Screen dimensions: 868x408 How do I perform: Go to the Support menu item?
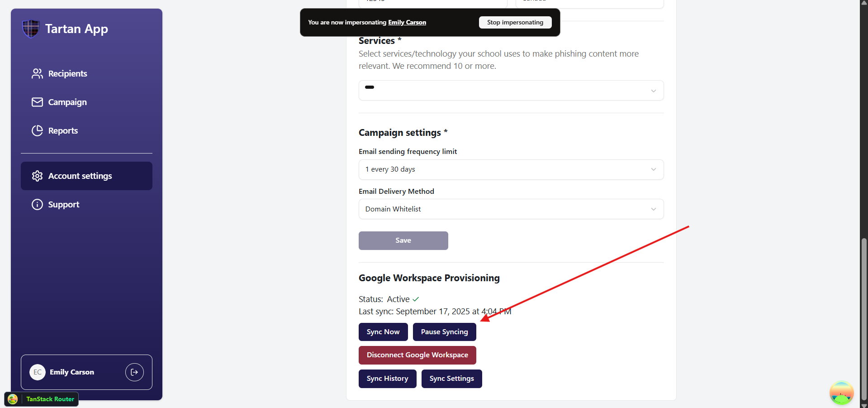[64, 205]
